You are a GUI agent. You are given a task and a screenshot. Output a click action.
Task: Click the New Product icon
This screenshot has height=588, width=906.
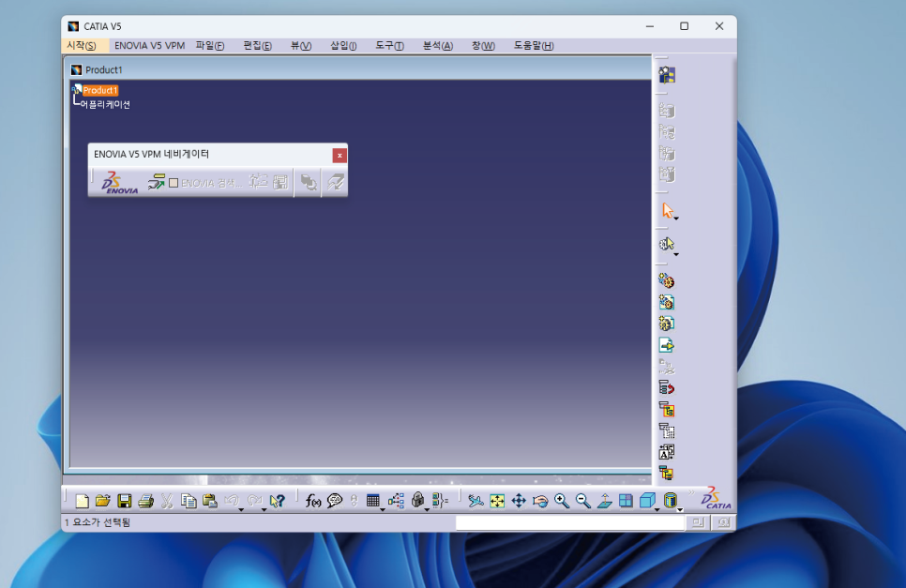point(666,302)
